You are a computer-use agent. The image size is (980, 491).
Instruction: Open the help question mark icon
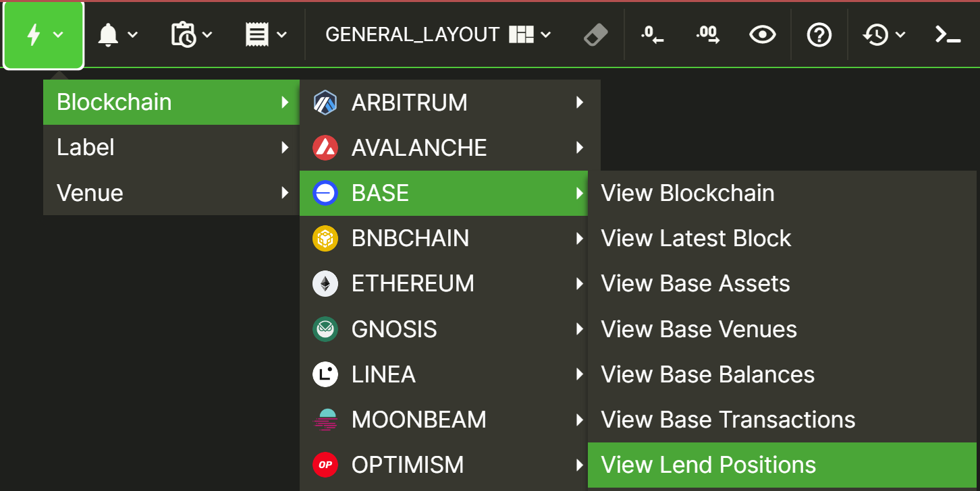(819, 34)
